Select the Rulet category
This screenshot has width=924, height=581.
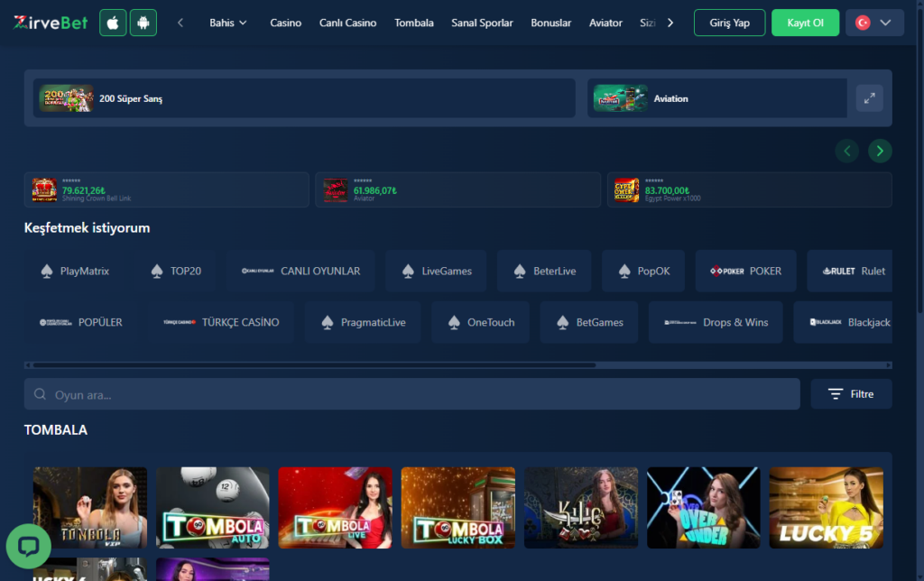[x=850, y=271]
